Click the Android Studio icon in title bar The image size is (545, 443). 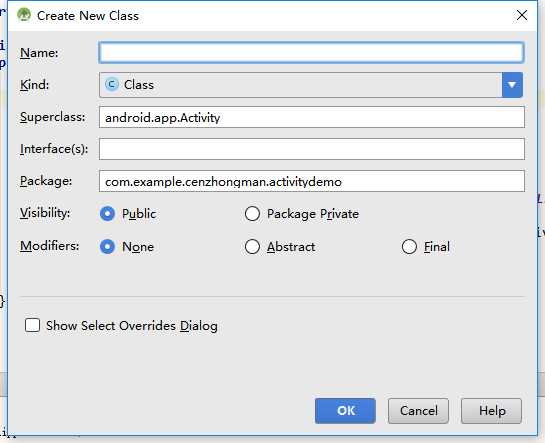click(24, 15)
